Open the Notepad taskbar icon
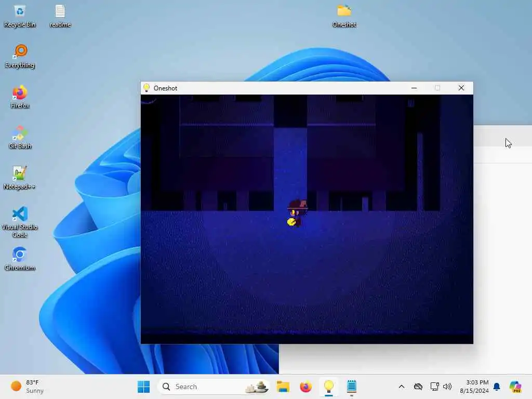Screen dimensions: 532x399 point(352,387)
